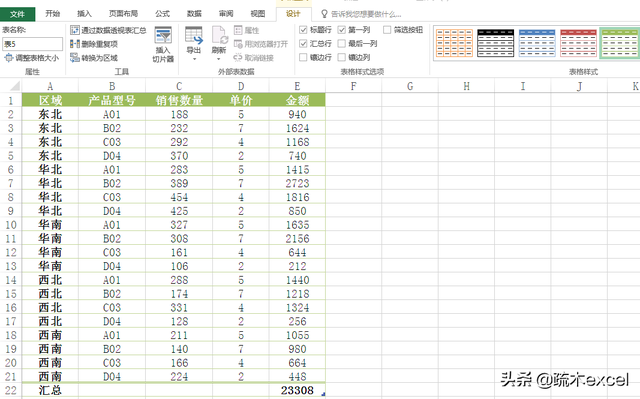Apply the blue table style

[x=537, y=43]
